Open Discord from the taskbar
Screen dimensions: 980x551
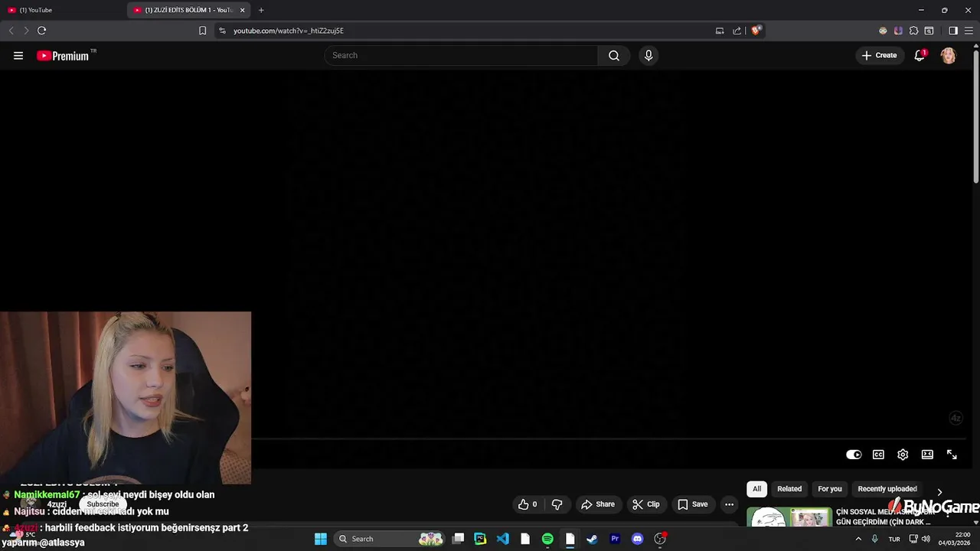coord(637,539)
